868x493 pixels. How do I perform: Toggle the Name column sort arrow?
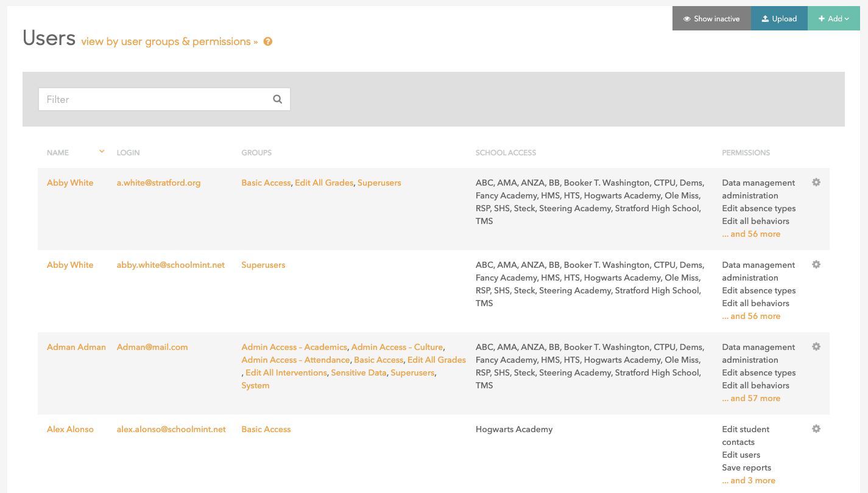(x=102, y=152)
